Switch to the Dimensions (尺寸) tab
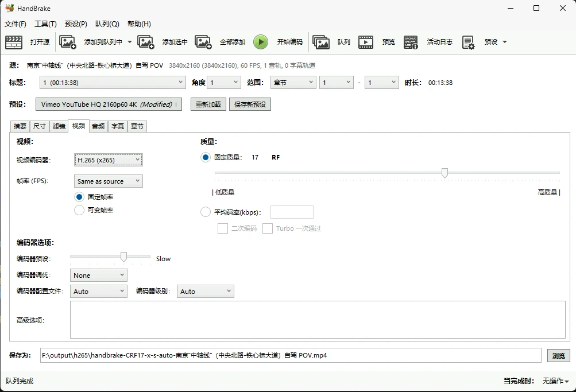 click(x=39, y=126)
